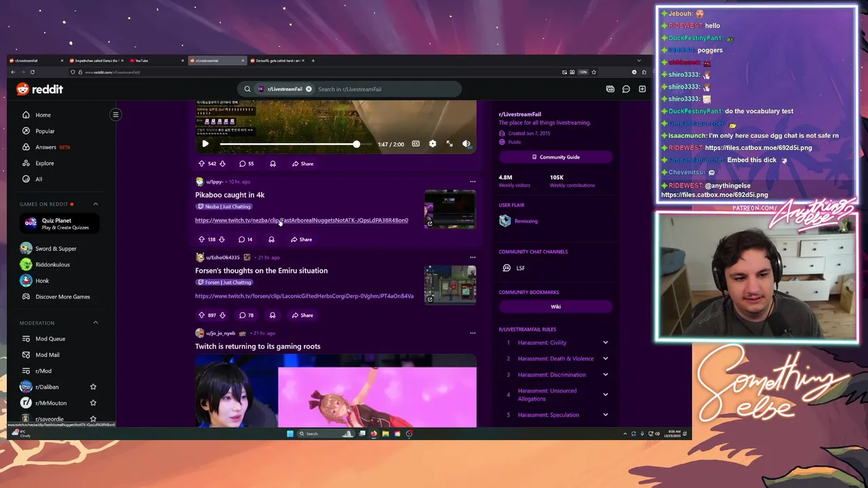Open Forsen's thoughts on Emiru post
868x488 pixels.
click(261, 270)
